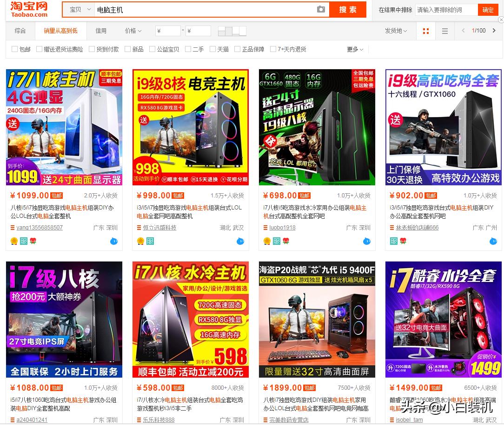Open image search with the camera icon
Image resolution: width=504 pixels, height=425 pixels.
tap(321, 9)
